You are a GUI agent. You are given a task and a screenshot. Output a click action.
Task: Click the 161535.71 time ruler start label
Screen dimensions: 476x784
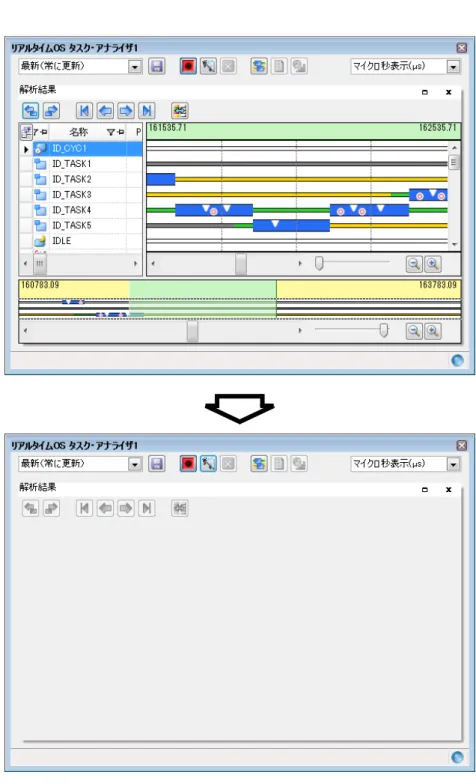pyautogui.click(x=168, y=128)
